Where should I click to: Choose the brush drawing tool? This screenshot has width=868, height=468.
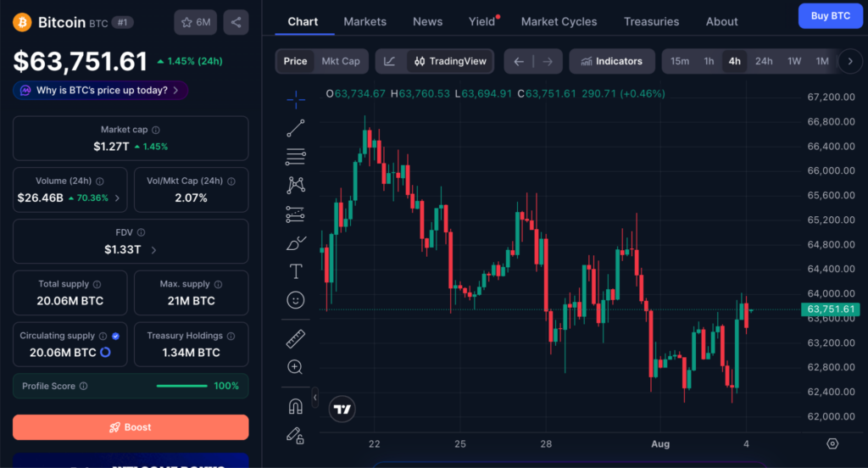(296, 243)
